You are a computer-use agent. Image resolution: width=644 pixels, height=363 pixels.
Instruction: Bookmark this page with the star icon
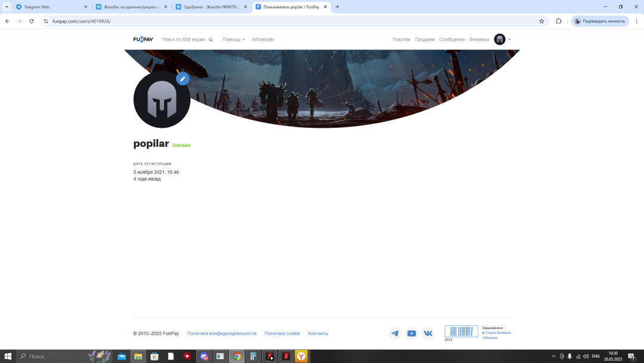(541, 21)
